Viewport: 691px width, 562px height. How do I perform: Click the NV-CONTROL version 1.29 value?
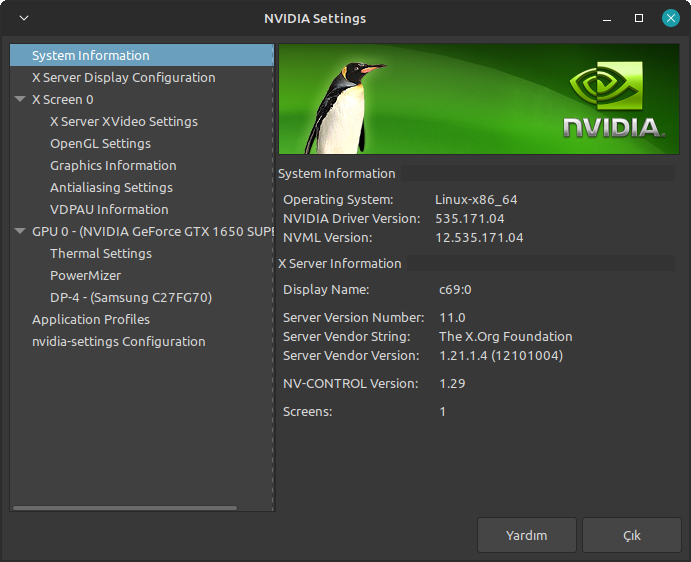[x=452, y=383]
